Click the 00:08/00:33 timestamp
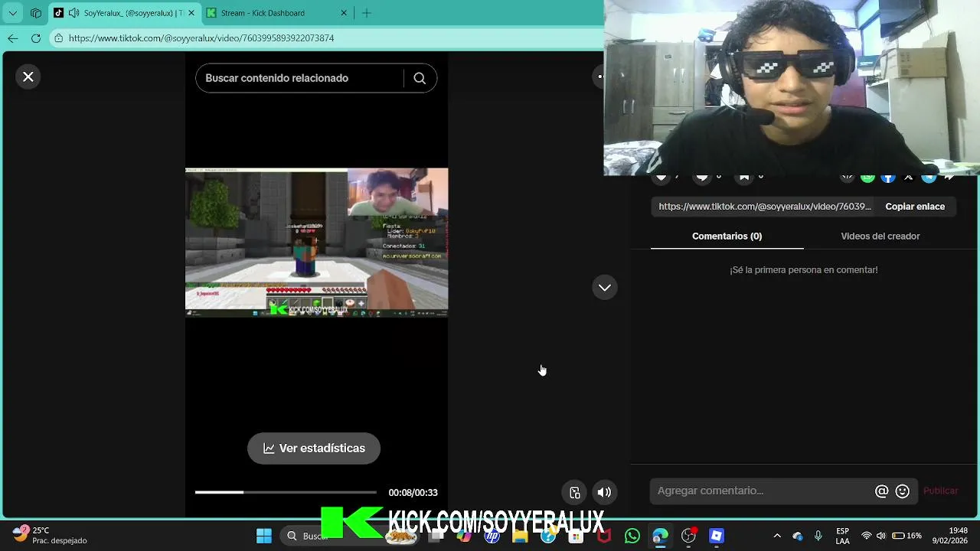The width and height of the screenshot is (980, 551). point(413,493)
